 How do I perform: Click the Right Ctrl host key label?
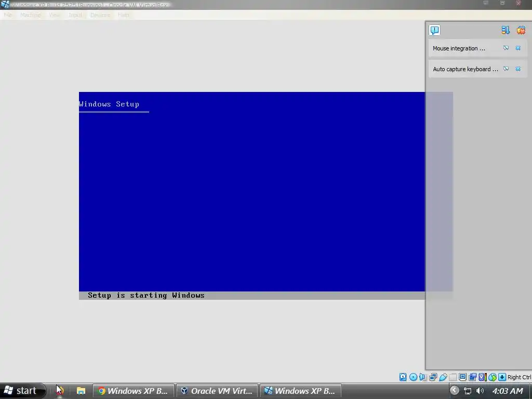(x=519, y=377)
